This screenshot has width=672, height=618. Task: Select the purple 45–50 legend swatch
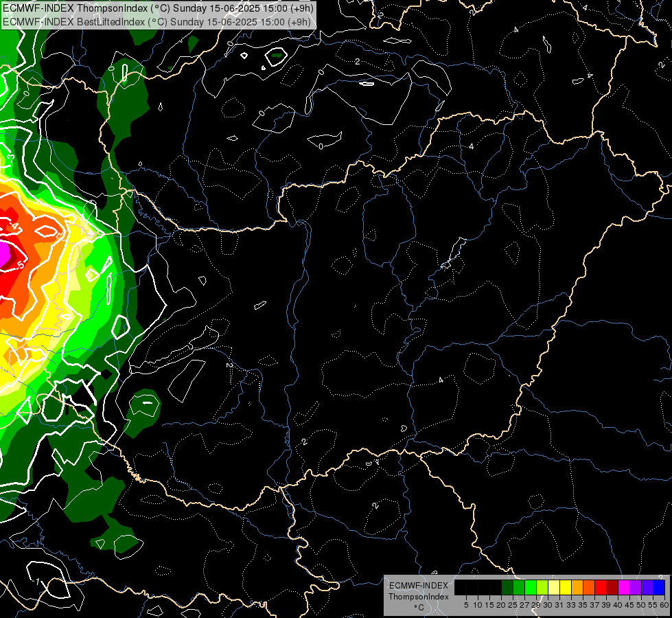pyautogui.click(x=636, y=587)
